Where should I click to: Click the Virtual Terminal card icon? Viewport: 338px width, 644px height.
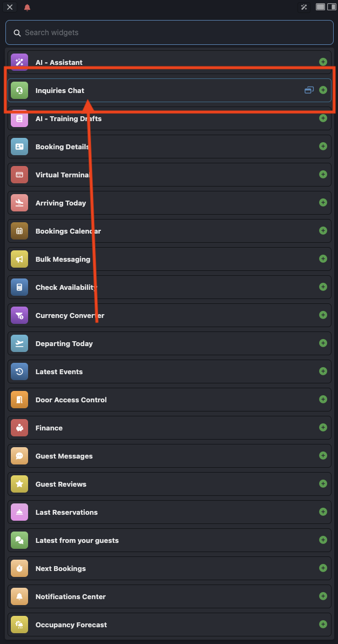(19, 175)
